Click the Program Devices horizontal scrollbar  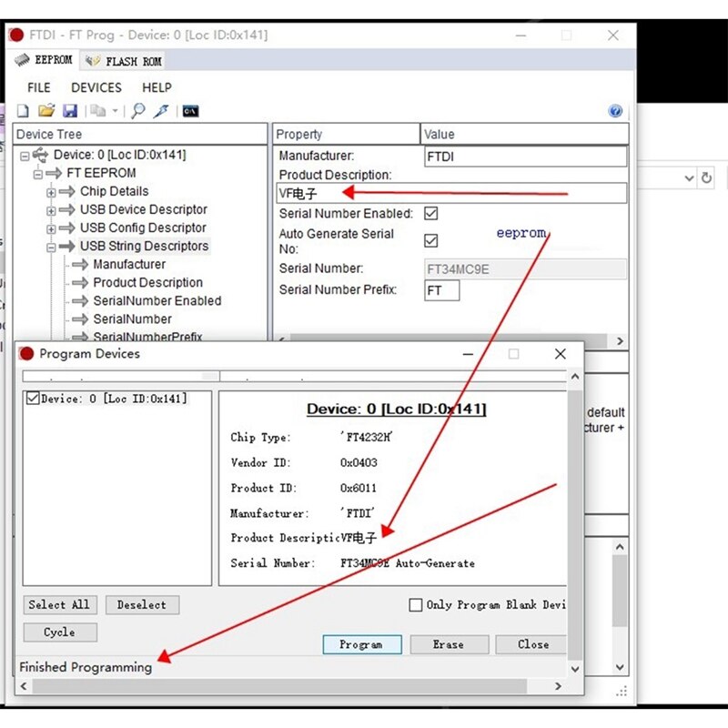click(290, 686)
